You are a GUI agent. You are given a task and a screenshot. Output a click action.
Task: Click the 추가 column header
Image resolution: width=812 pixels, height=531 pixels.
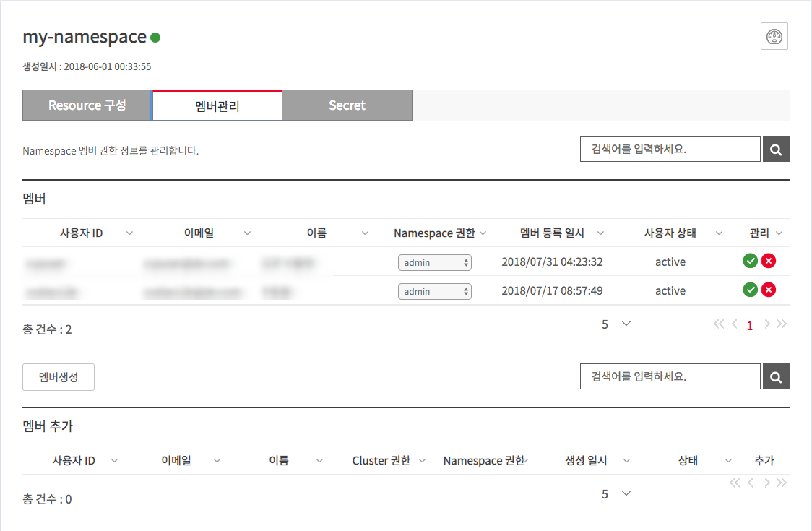coord(764,460)
